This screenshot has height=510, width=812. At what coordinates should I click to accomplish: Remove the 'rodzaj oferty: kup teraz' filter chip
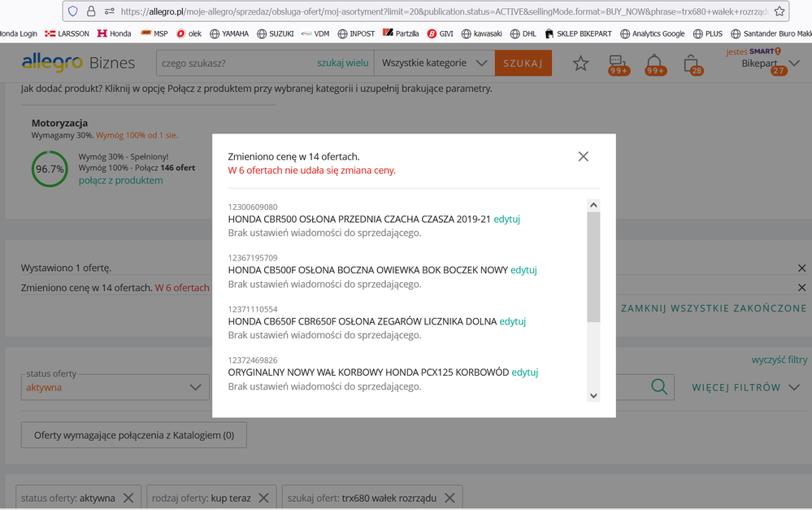(264, 498)
